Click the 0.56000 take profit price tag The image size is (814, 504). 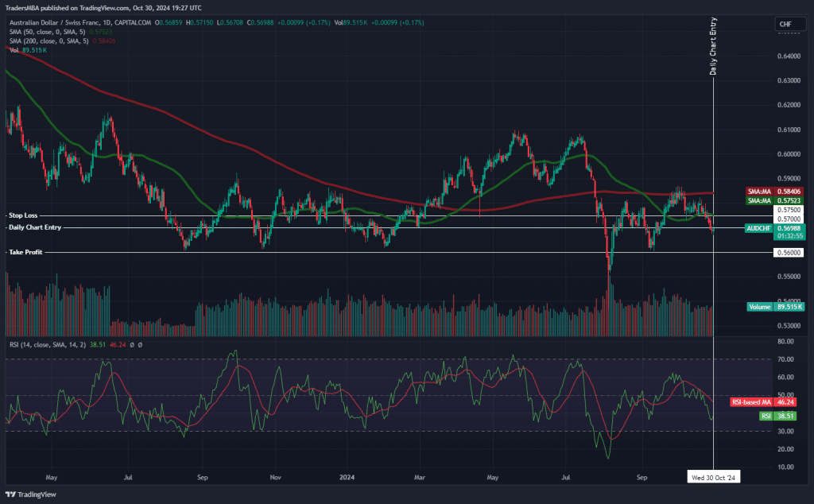(787, 253)
